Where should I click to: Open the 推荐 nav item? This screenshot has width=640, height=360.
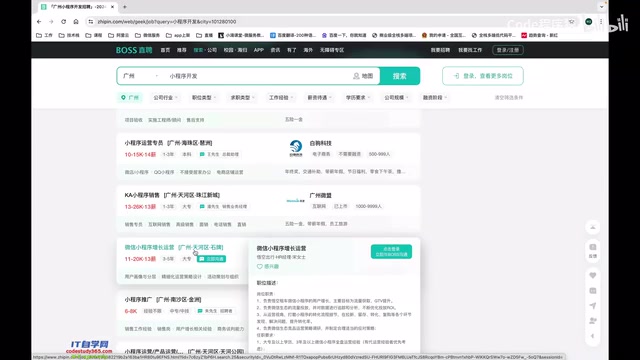point(182,50)
